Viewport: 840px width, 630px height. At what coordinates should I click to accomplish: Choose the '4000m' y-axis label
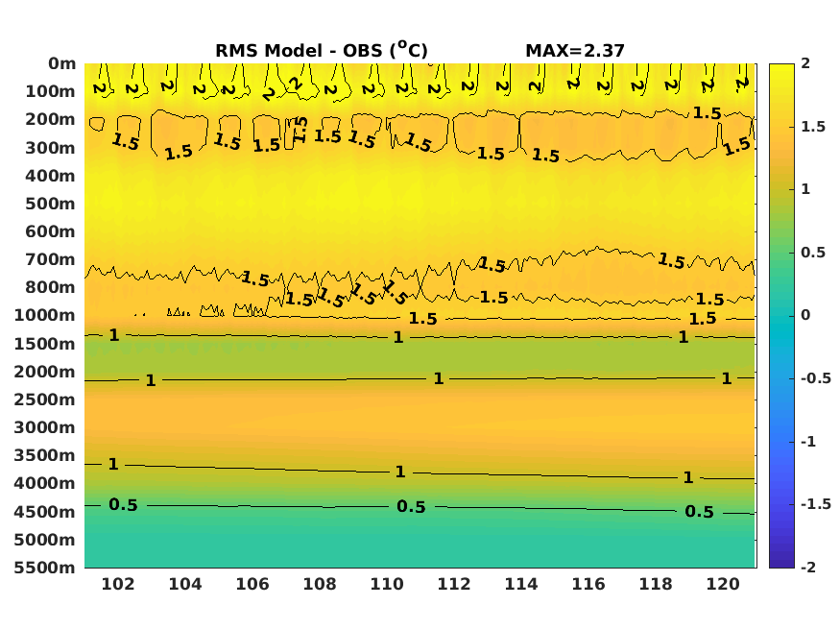[x=45, y=483]
